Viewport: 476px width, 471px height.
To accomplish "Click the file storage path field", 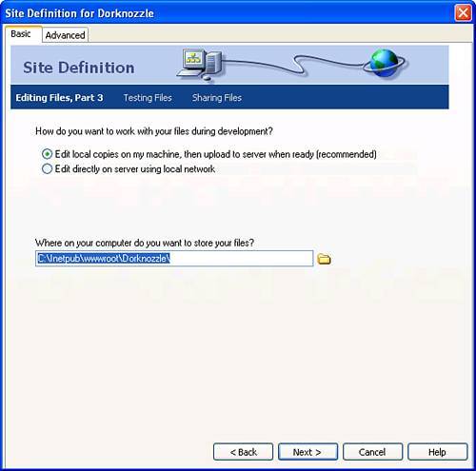I will pos(174,258).
